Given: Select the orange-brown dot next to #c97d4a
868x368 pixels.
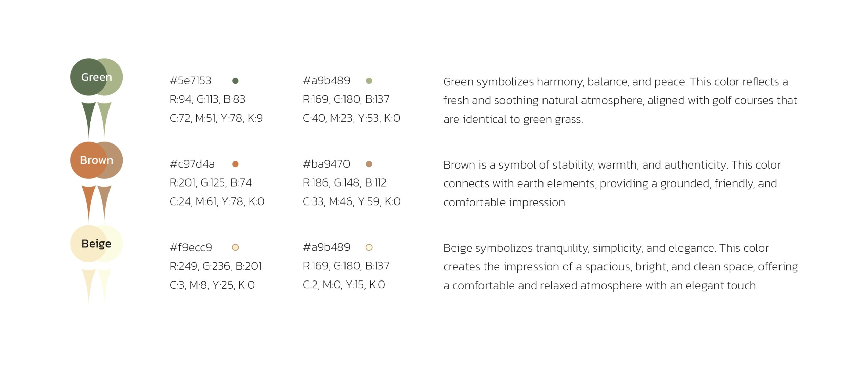Looking at the screenshot, I should [x=235, y=164].
